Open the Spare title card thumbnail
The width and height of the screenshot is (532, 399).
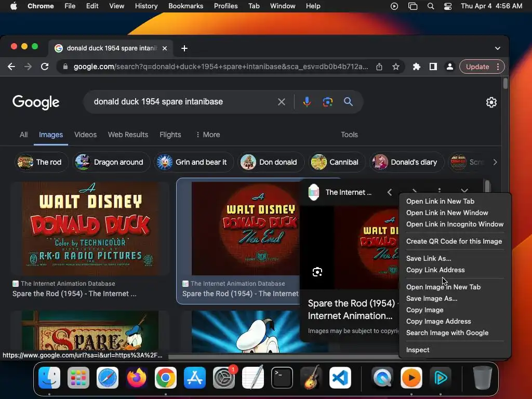[x=90, y=331]
